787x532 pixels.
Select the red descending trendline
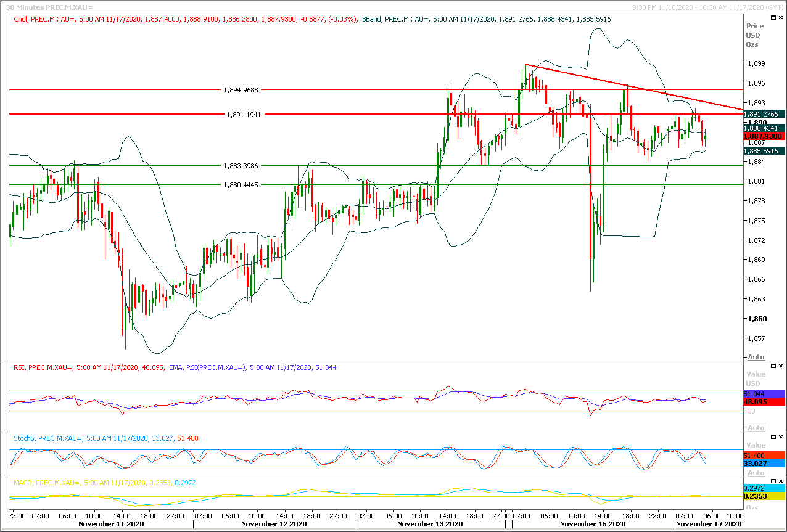tap(635, 88)
